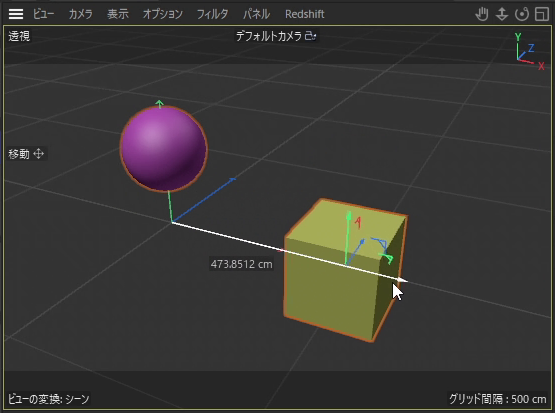Viewport: 555px width, 413px height.
Task: Click the orbit view rotate icon
Action: (x=522, y=14)
